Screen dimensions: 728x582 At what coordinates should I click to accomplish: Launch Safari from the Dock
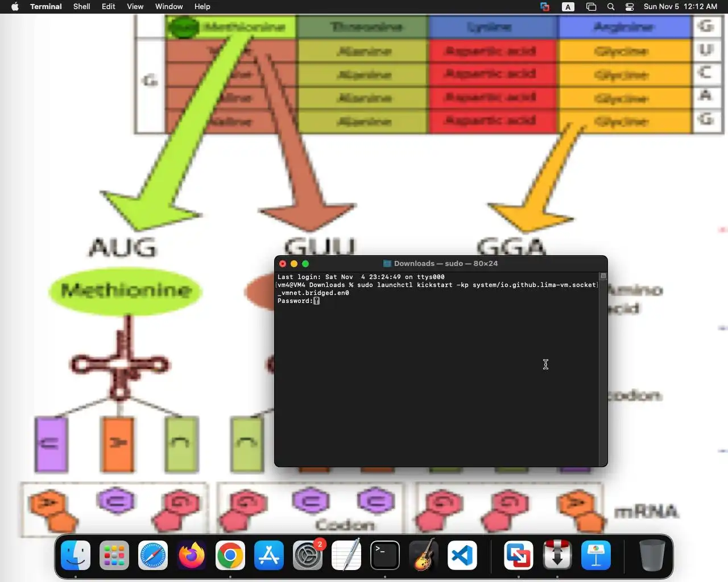[153, 555]
